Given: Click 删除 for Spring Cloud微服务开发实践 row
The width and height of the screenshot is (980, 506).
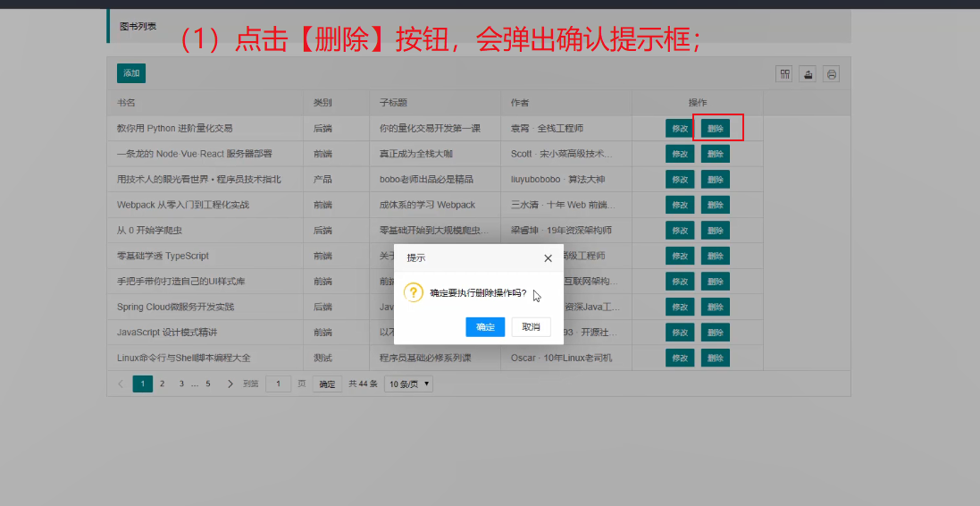Looking at the screenshot, I should 716,308.
